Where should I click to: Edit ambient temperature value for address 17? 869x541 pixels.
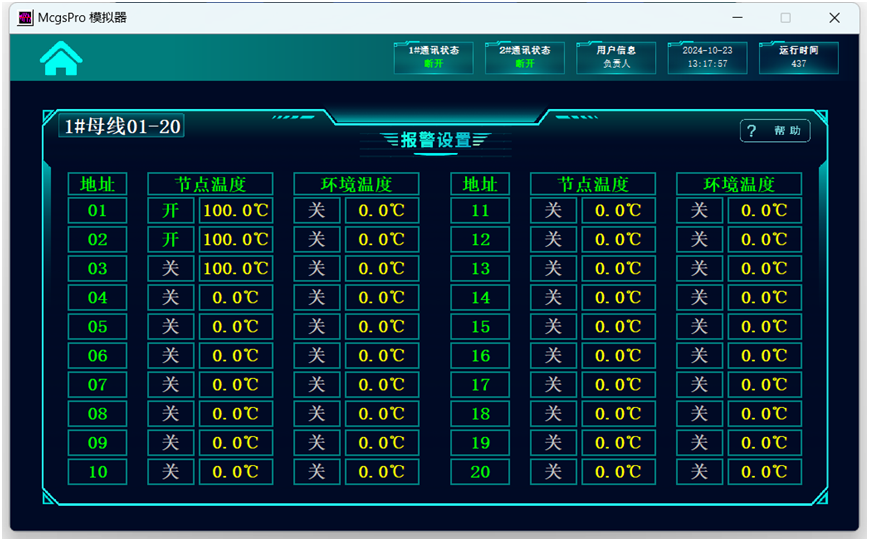click(765, 385)
